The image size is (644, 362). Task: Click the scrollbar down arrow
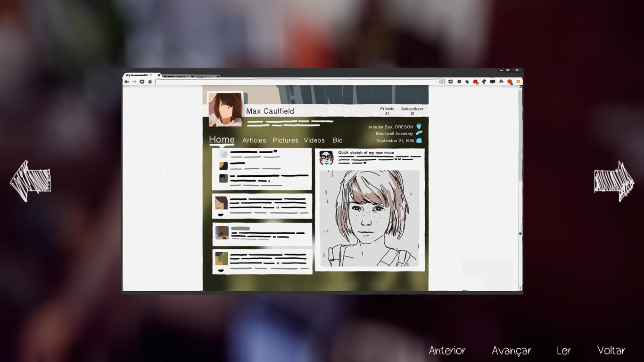(520, 288)
